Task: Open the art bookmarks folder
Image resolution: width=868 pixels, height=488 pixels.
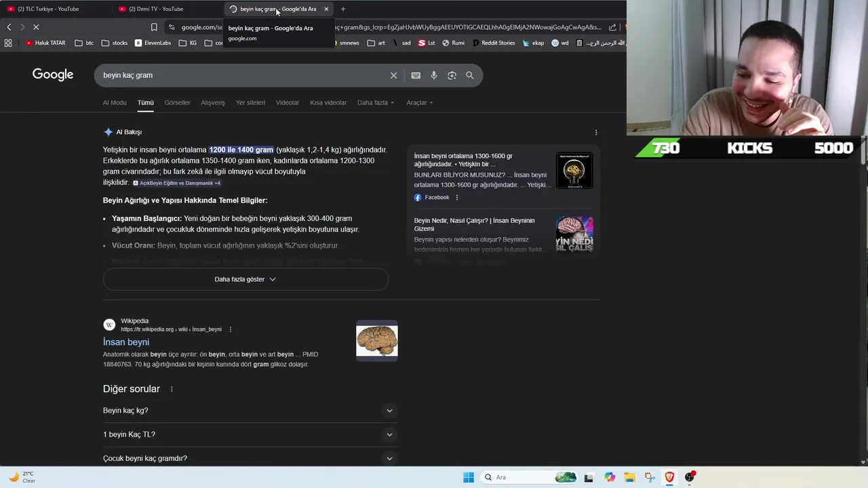Action: (x=376, y=43)
